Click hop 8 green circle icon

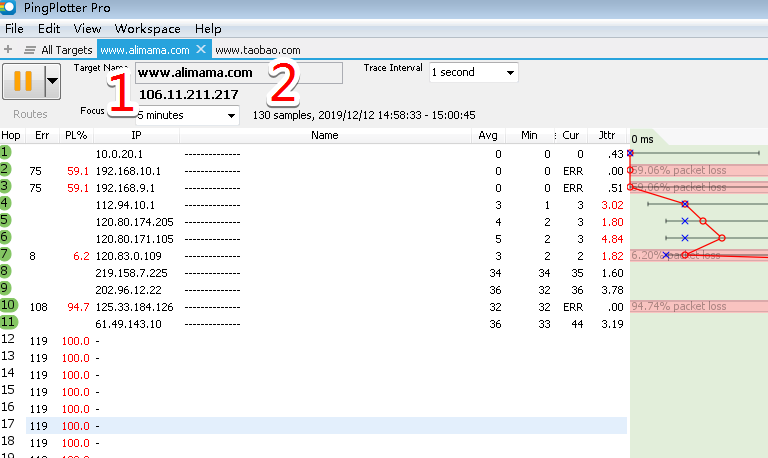click(x=5, y=271)
